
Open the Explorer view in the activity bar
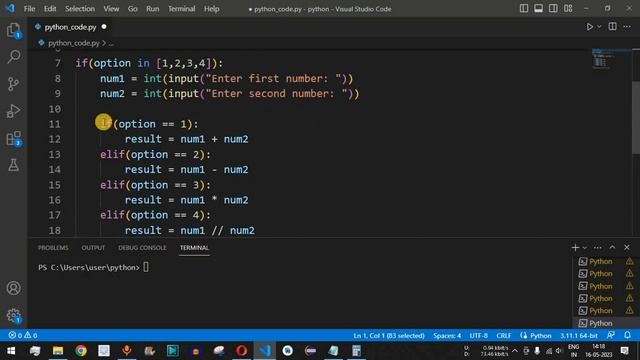tap(13, 30)
